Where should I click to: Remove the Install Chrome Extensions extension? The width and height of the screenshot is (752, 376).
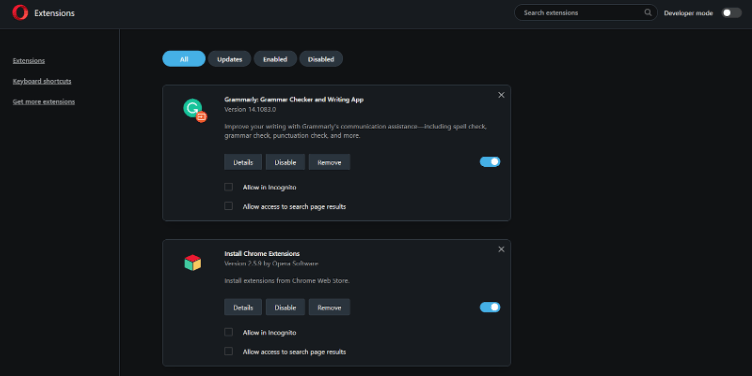coord(329,307)
